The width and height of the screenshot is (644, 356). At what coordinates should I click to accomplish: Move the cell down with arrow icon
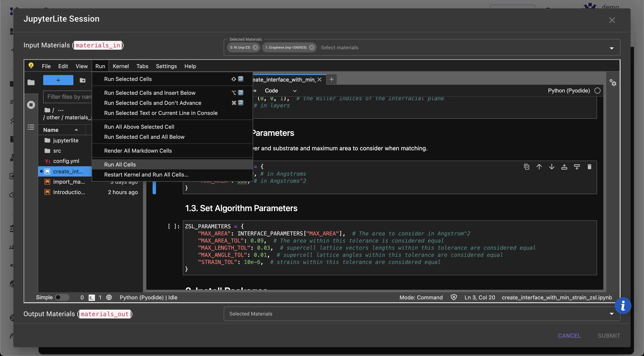point(552,167)
